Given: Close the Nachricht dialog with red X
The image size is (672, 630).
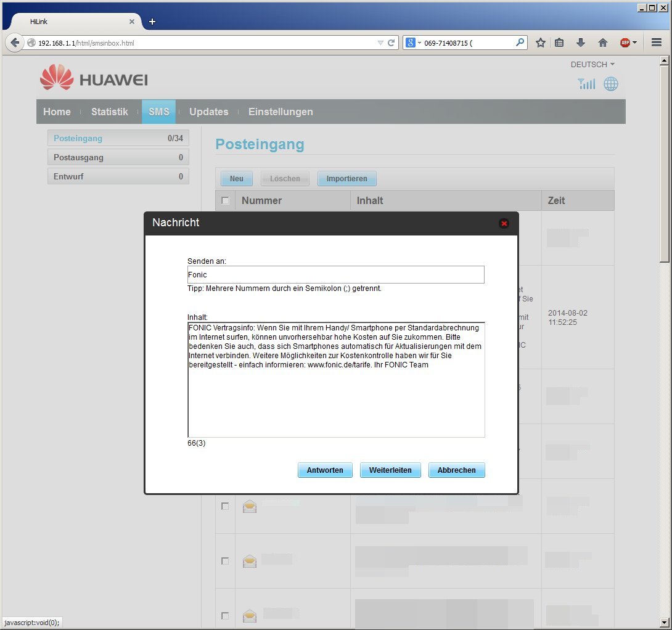Looking at the screenshot, I should point(504,223).
